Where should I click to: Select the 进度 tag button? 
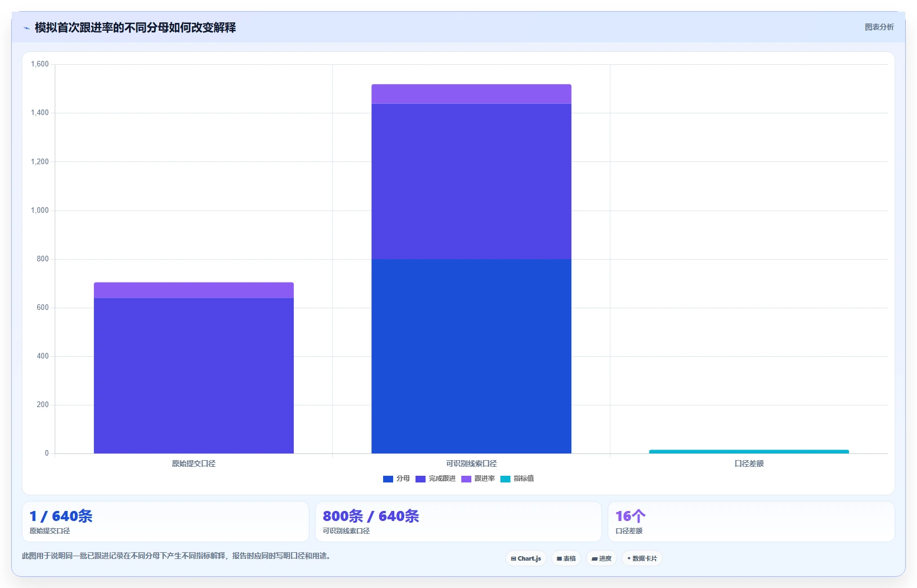(601, 558)
